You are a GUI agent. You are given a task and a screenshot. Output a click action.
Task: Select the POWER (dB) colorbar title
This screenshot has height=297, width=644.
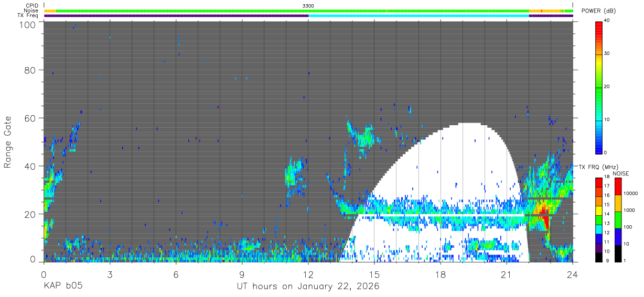[599, 11]
